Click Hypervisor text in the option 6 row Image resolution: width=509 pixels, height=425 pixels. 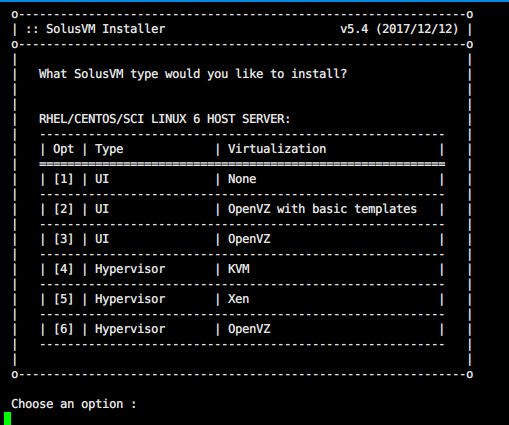pos(130,329)
